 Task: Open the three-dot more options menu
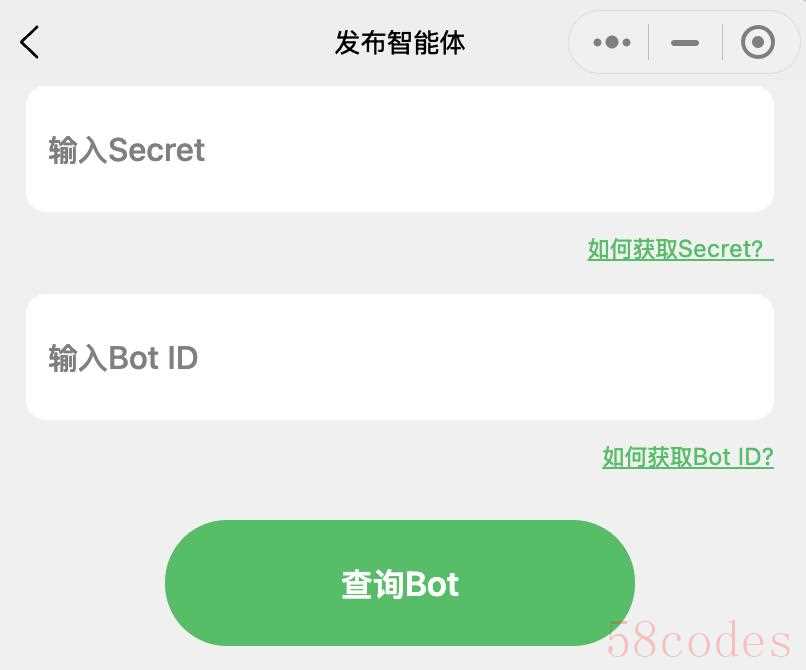[x=612, y=42]
